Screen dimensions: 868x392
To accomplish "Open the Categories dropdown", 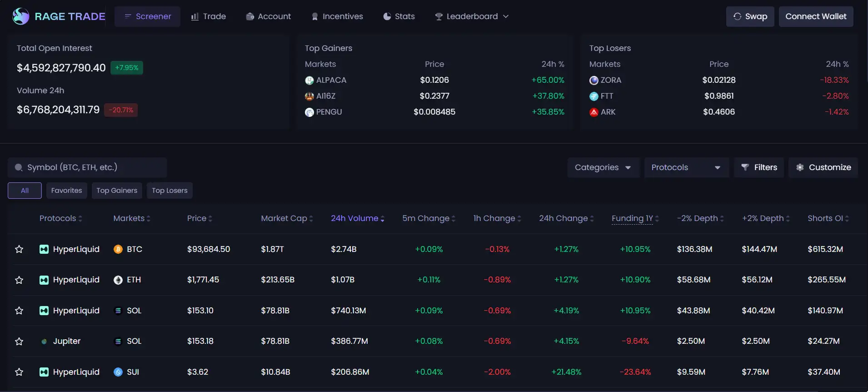I will (603, 167).
